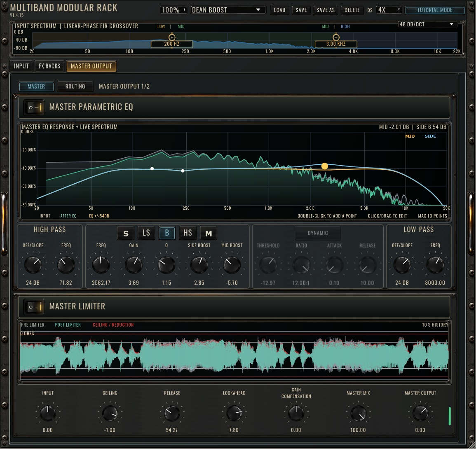This screenshot has width=476, height=449.
Task: Click the Gain Compensation knob
Action: pos(296,413)
